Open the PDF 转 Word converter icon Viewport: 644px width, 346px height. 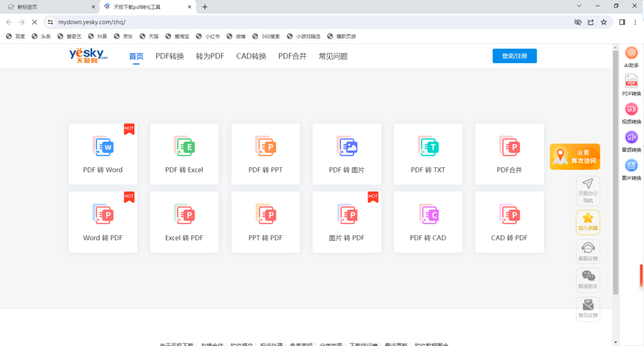point(103,146)
